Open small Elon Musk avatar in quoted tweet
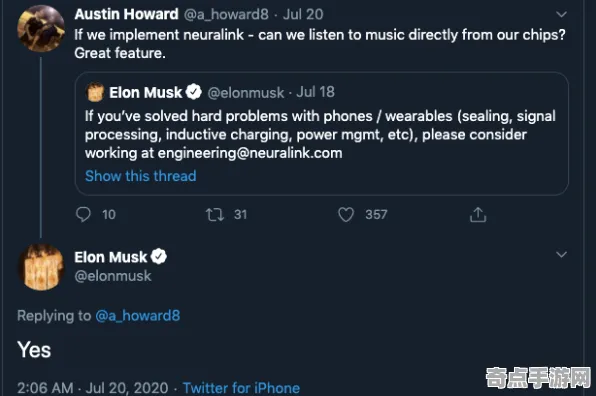This screenshot has width=596, height=396. (x=95, y=92)
